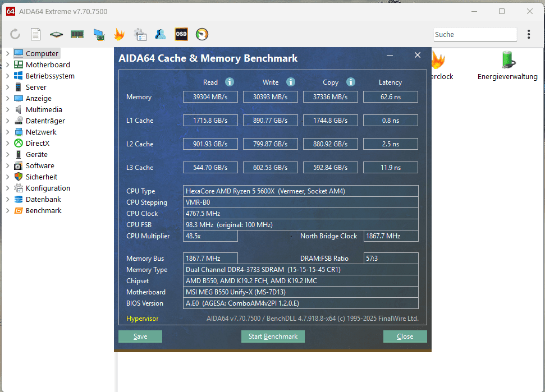The height and width of the screenshot is (392, 545).
Task: Toggle the OSD panel icon
Action: (x=181, y=34)
